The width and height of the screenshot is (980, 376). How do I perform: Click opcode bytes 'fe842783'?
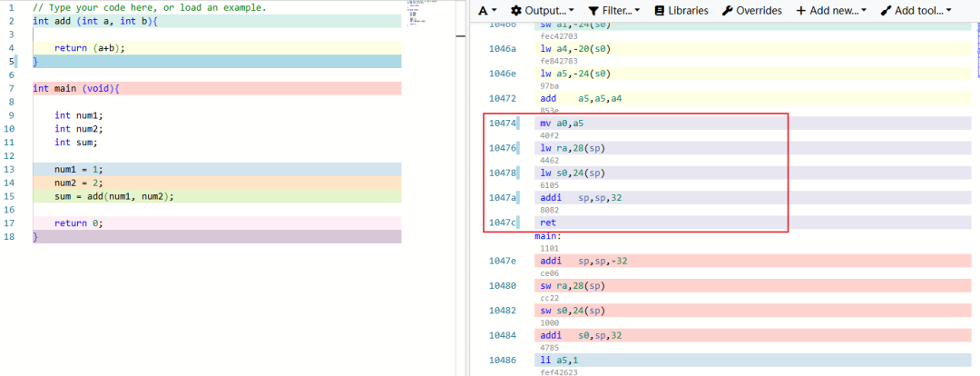click(x=559, y=62)
